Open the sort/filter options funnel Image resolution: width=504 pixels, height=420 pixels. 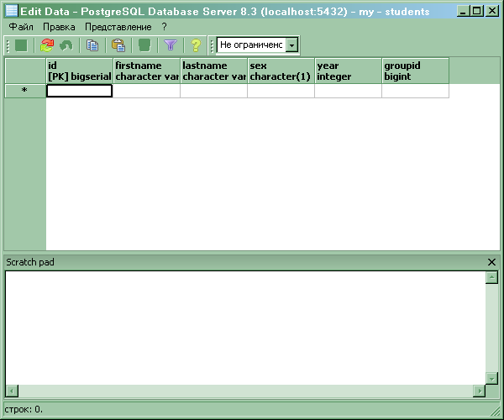[x=171, y=45]
